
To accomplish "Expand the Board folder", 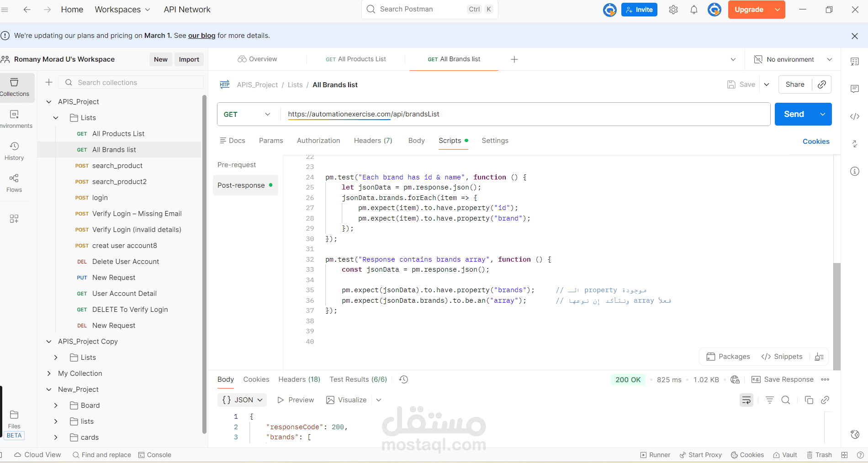I will (x=56, y=405).
